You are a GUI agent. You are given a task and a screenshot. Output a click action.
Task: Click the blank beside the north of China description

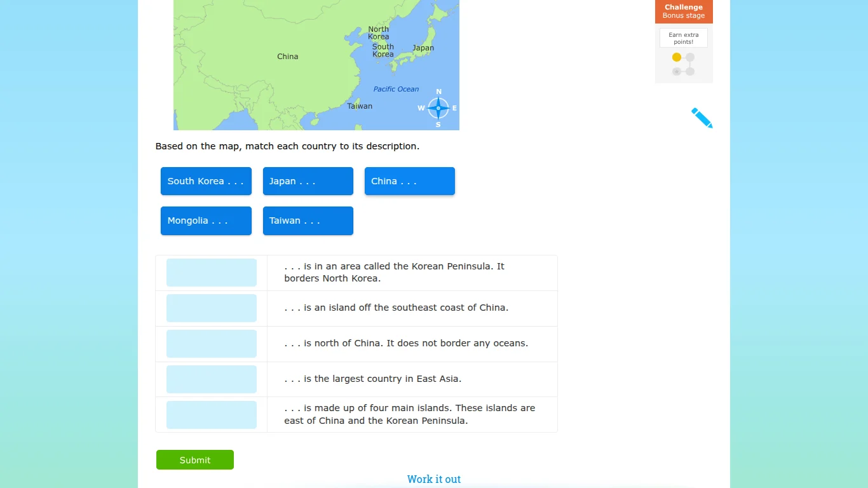pos(211,343)
